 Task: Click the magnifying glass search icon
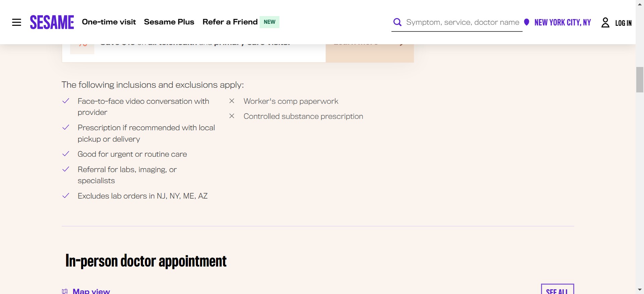point(397,22)
